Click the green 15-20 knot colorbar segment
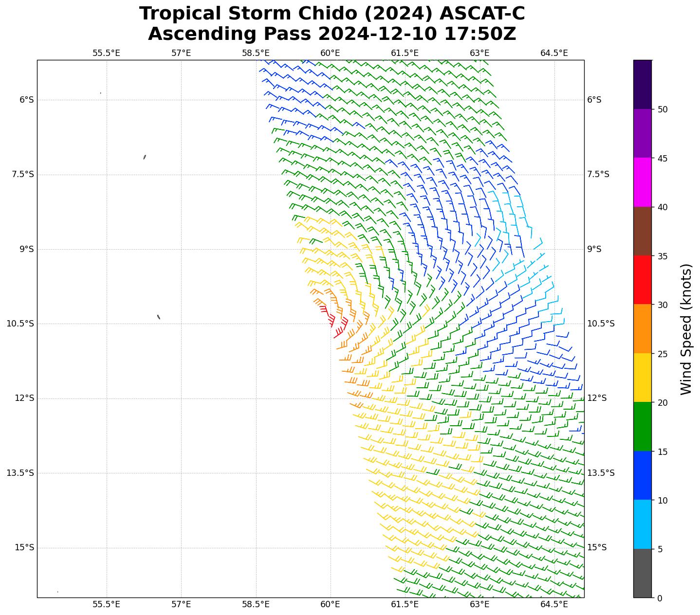Viewport: 700px width, 615px height. 642,426
